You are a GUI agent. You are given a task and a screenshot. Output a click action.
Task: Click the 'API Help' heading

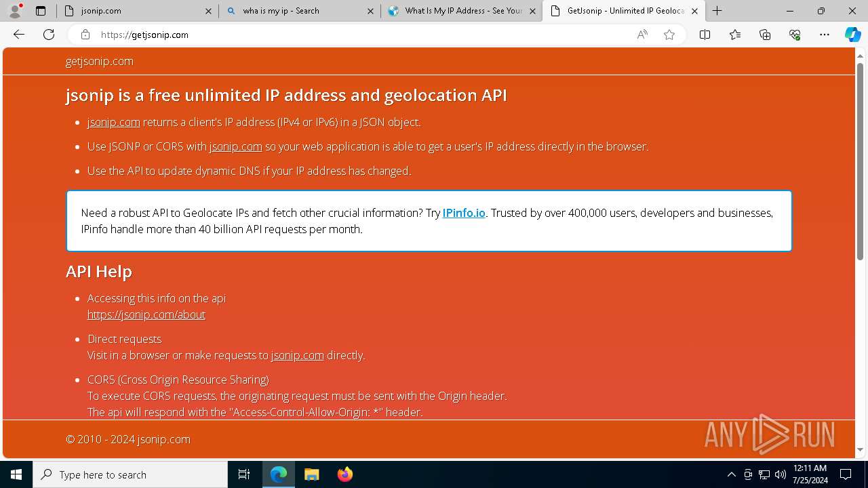tap(99, 271)
